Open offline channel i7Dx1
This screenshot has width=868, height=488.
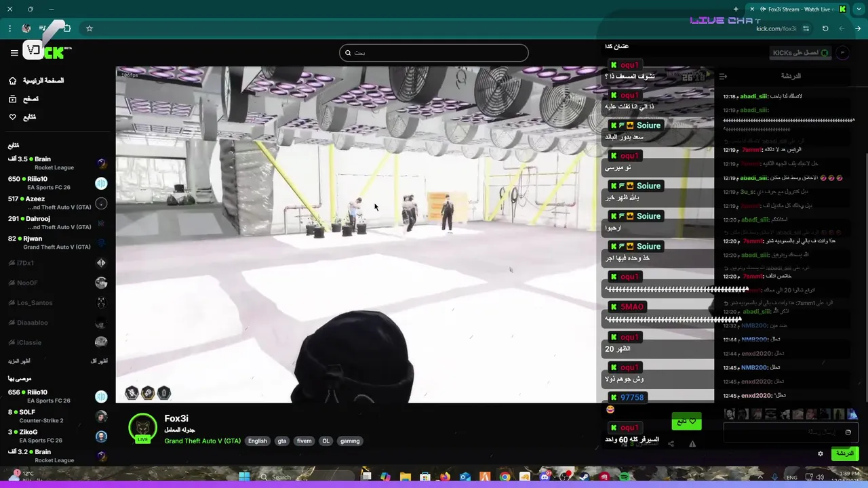pos(58,263)
